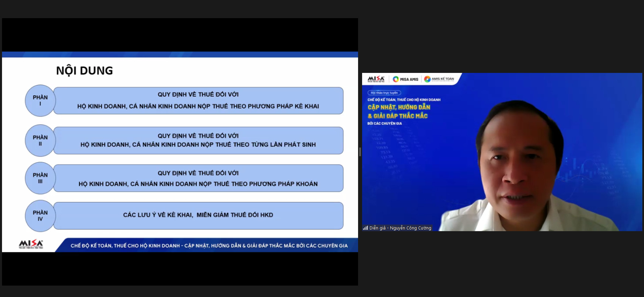The height and width of the screenshot is (297, 644).
Task: Click the blue footer banner on the slide
Action: point(209,246)
